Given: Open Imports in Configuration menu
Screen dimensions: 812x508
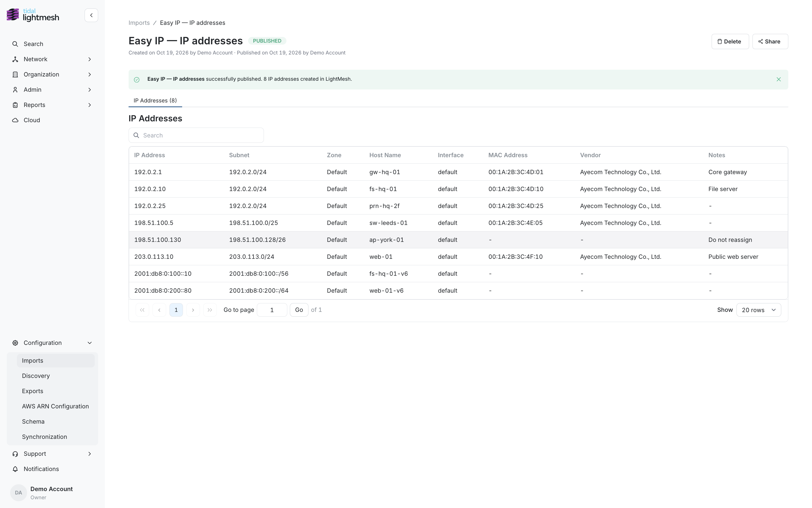Looking at the screenshot, I should click(x=56, y=360).
